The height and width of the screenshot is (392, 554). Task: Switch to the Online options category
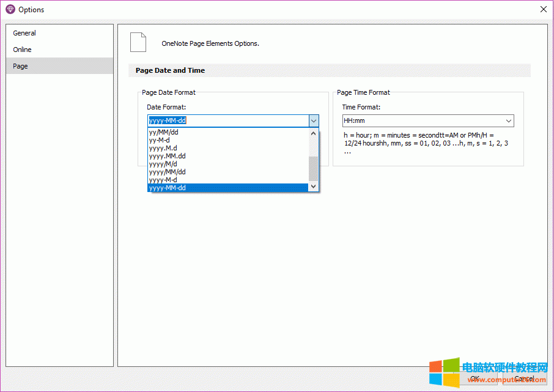[x=22, y=50]
